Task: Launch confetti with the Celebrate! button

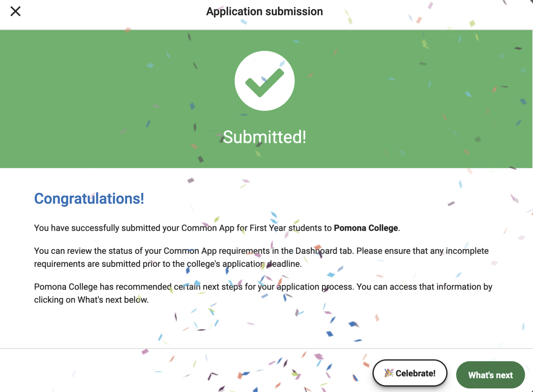Action: (410, 373)
